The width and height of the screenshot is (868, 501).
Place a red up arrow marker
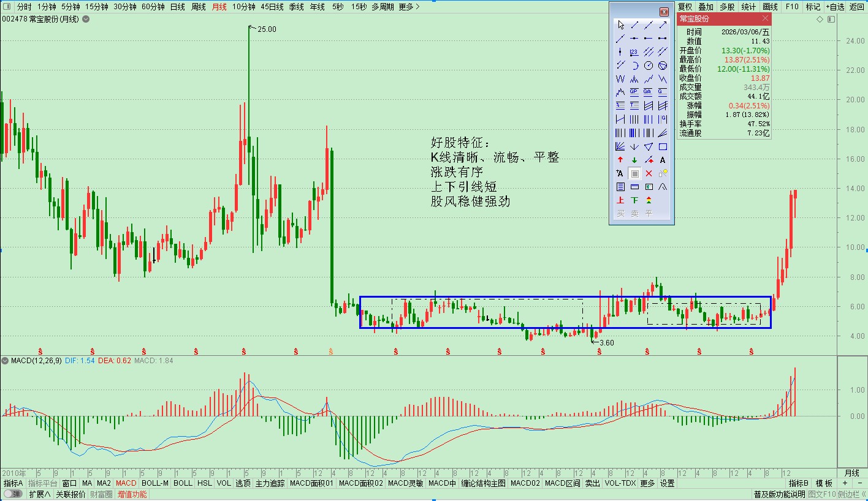pyautogui.click(x=620, y=160)
